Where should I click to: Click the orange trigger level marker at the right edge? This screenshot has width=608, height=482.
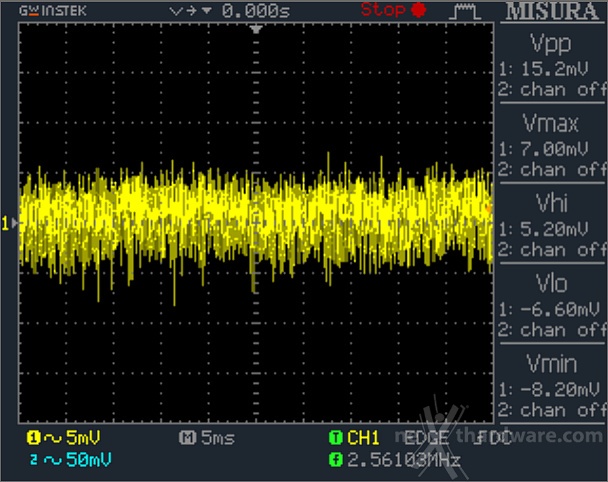point(489,209)
